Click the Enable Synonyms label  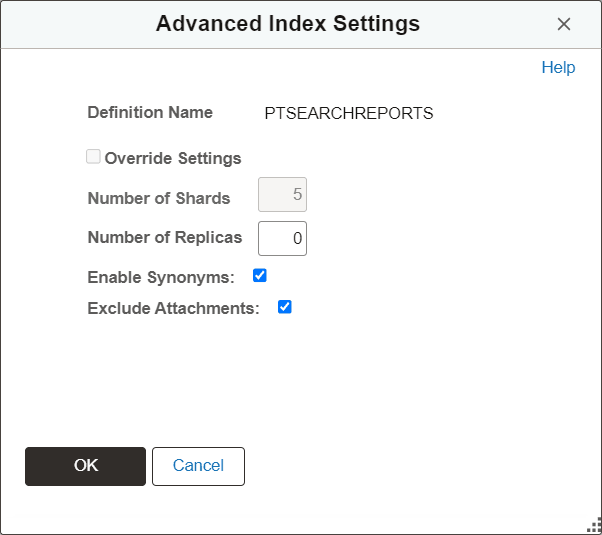click(x=161, y=277)
